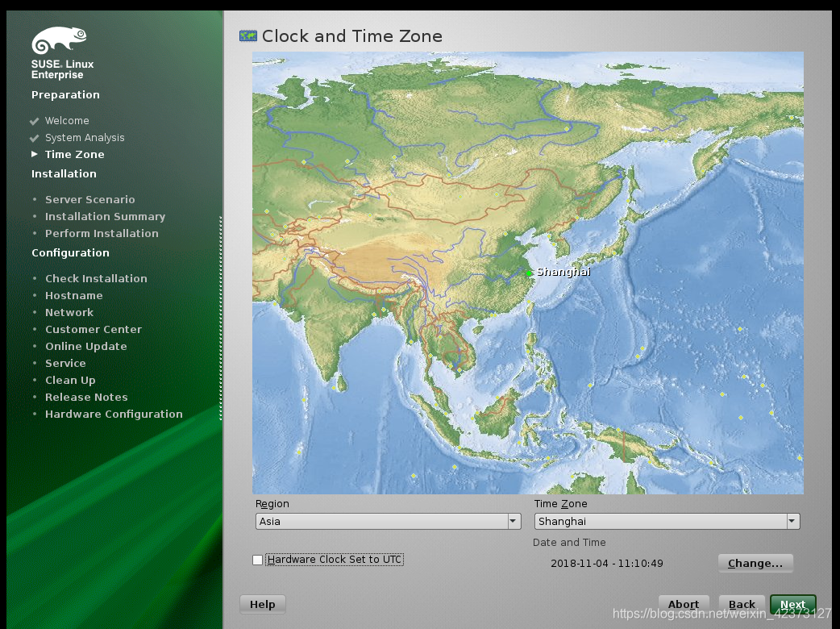This screenshot has width=840, height=629.
Task: Click the Time Zone step in sidebar
Action: 74,154
